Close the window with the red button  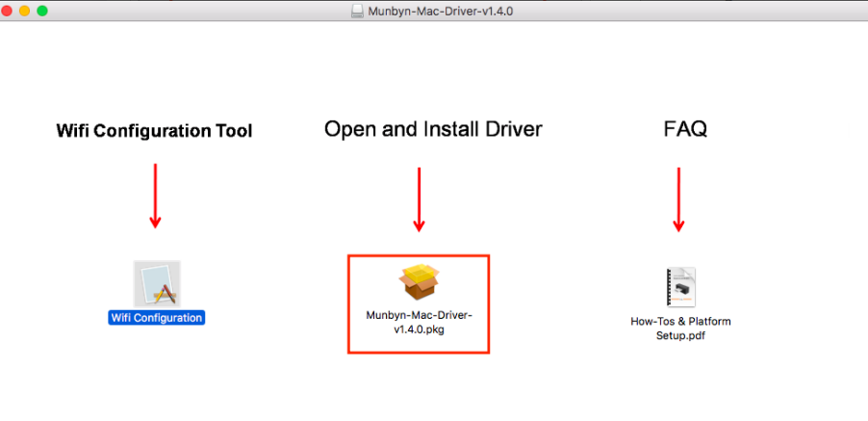coord(7,11)
